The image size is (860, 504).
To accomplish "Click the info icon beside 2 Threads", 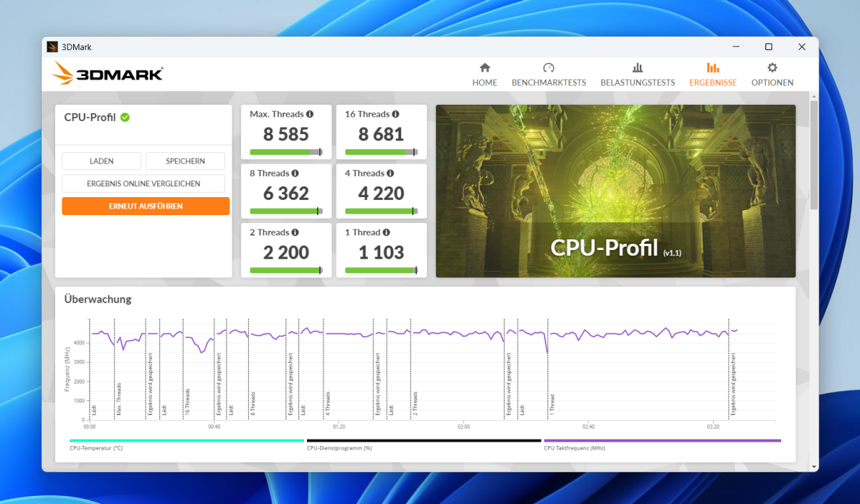I will (295, 232).
